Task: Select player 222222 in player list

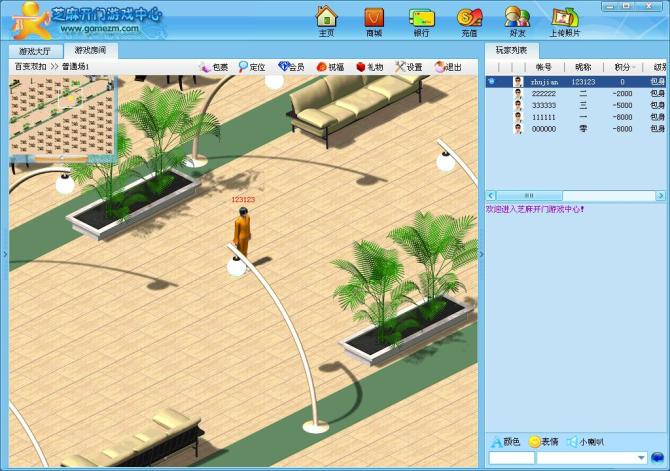Action: click(544, 93)
